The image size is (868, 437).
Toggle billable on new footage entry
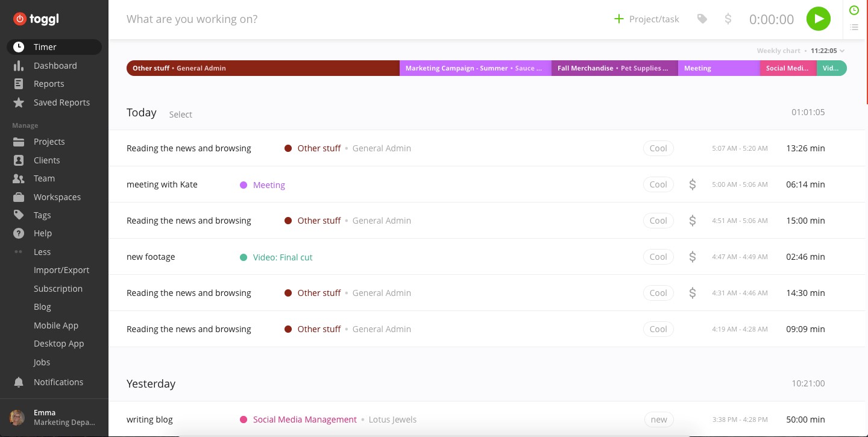(692, 257)
